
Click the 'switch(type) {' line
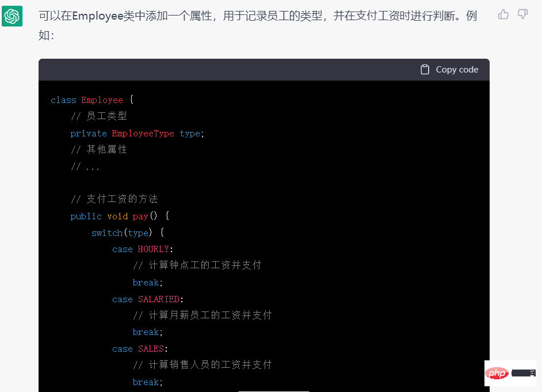point(128,233)
